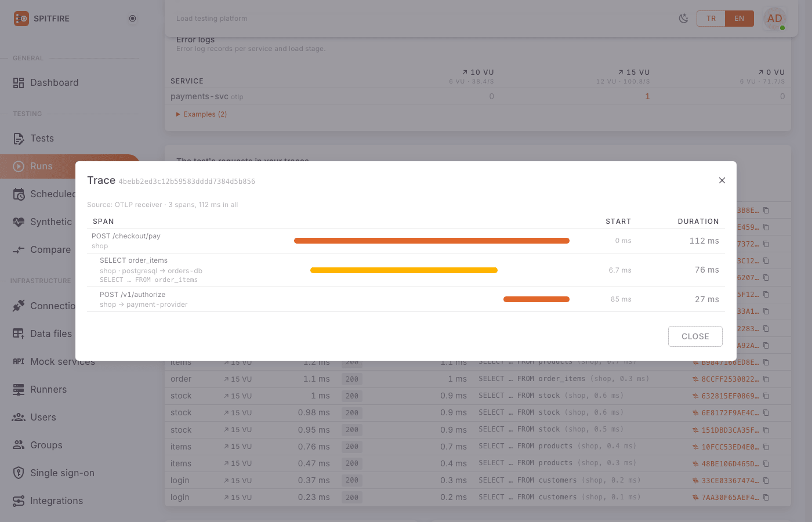Open trace link 8CCFF2530822
Viewport: 812px width, 522px height.
click(x=726, y=379)
